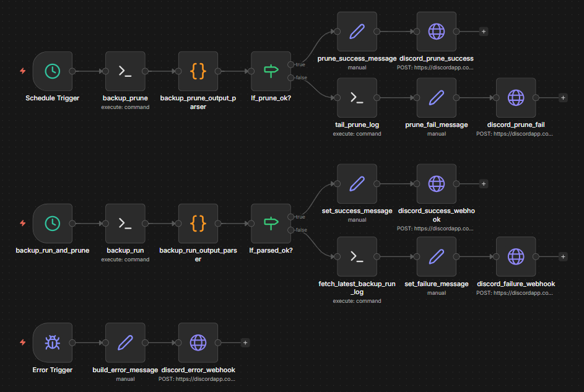
Task: Select the build_error_message edit node
Action: click(125, 342)
